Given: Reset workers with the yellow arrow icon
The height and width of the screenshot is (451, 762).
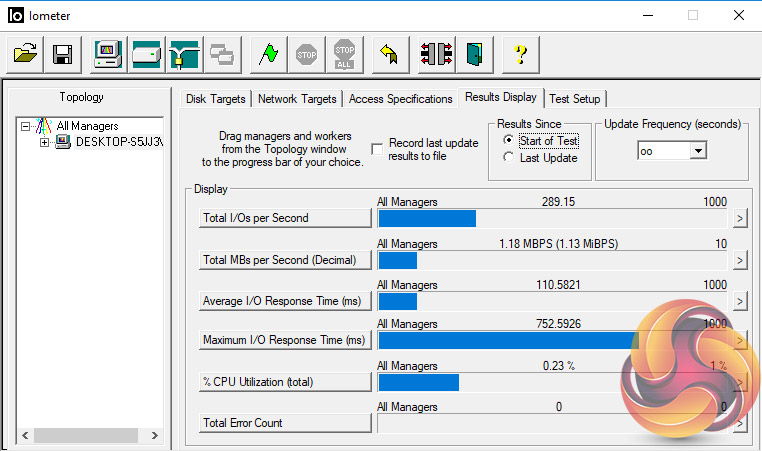Looking at the screenshot, I should (390, 54).
